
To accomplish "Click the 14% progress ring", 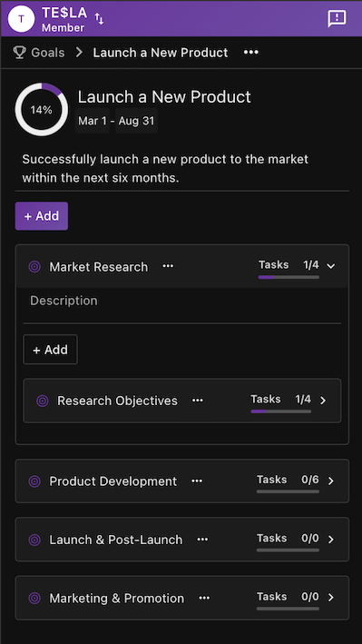I will pos(42,110).
